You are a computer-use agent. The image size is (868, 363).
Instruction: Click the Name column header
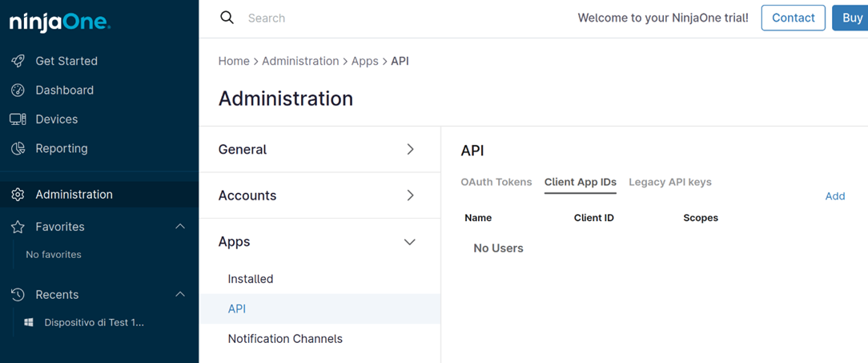click(478, 218)
